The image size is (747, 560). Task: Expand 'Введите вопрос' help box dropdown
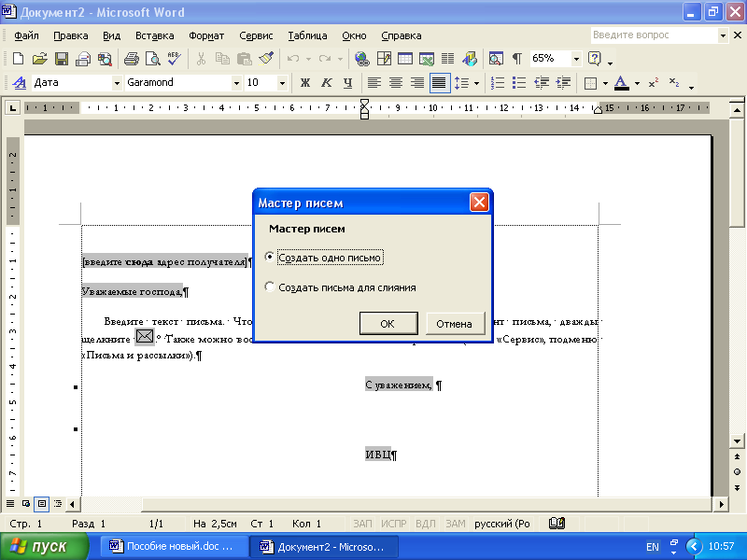(x=723, y=35)
